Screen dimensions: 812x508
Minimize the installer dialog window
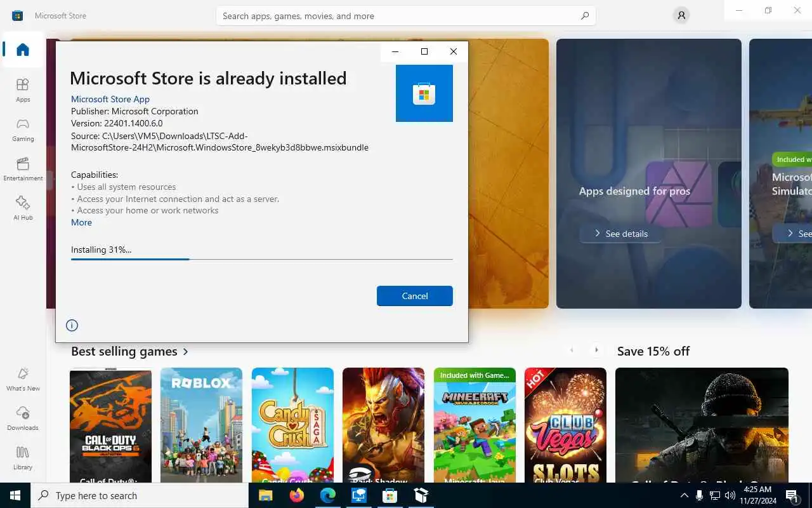395,51
